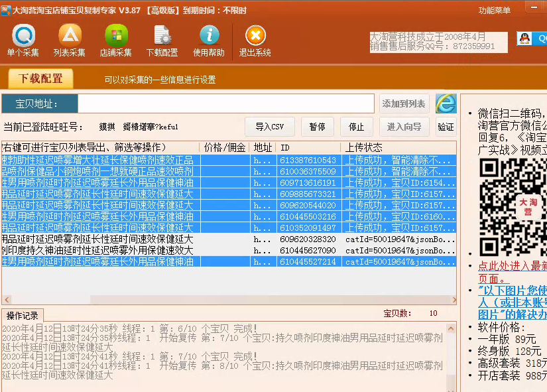The height and width of the screenshot is (392, 547).
Task: Open the Internet Explorer browser icon
Action: coord(446,103)
